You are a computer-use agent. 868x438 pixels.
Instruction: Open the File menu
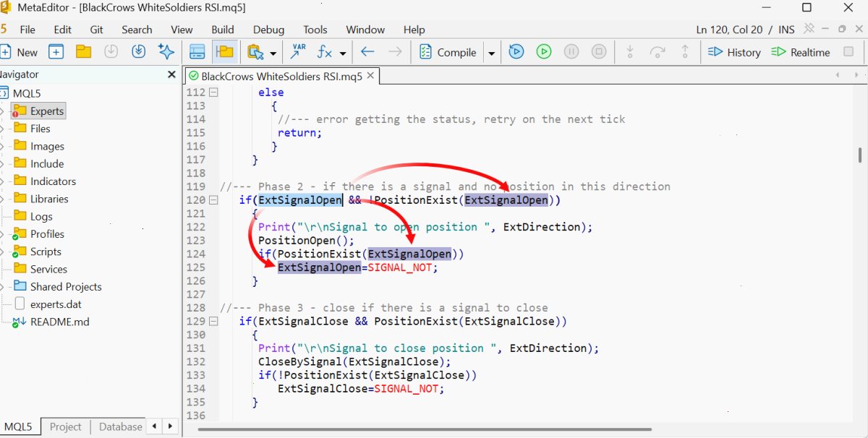(27, 30)
